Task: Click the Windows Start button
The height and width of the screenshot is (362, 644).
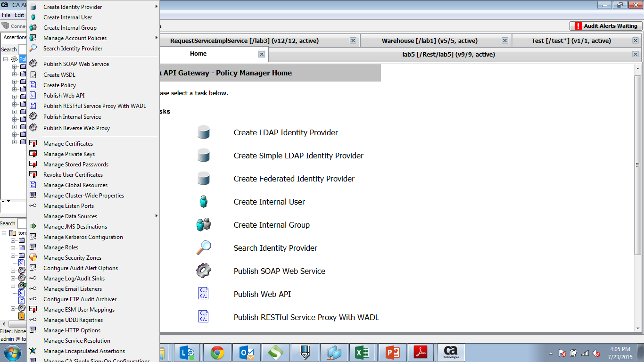Action: [x=12, y=353]
